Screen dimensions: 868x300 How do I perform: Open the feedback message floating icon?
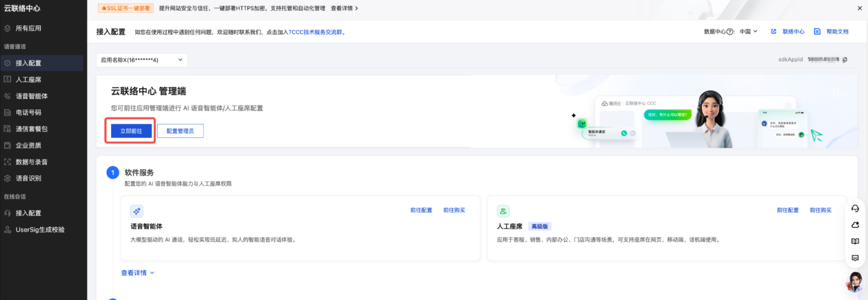click(x=855, y=258)
